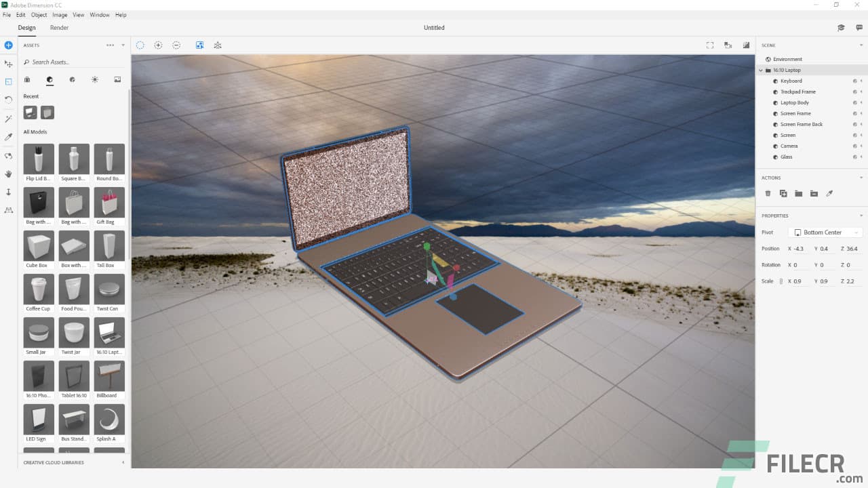The width and height of the screenshot is (868, 488).
Task: Click the Zoom In camera icon
Action: [x=158, y=45]
